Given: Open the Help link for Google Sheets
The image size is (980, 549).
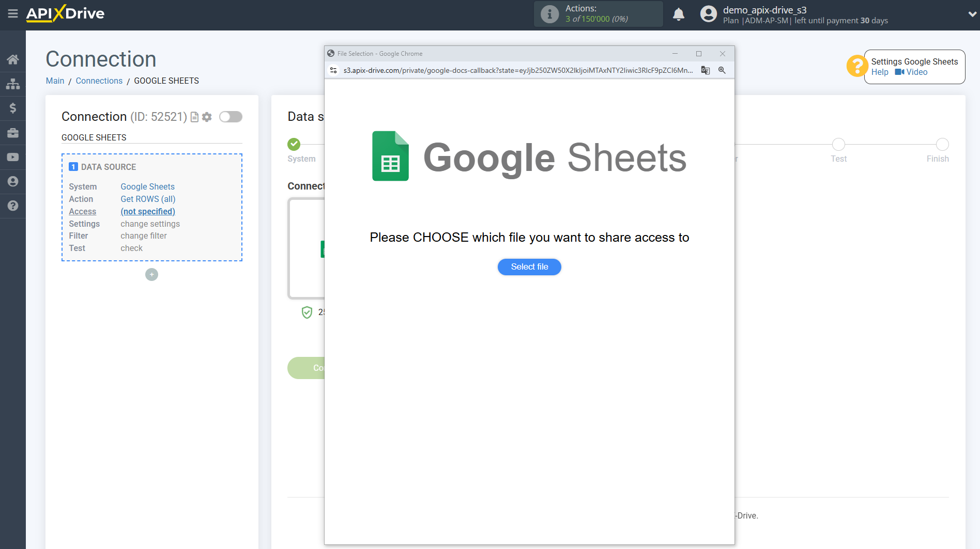Looking at the screenshot, I should pos(879,72).
